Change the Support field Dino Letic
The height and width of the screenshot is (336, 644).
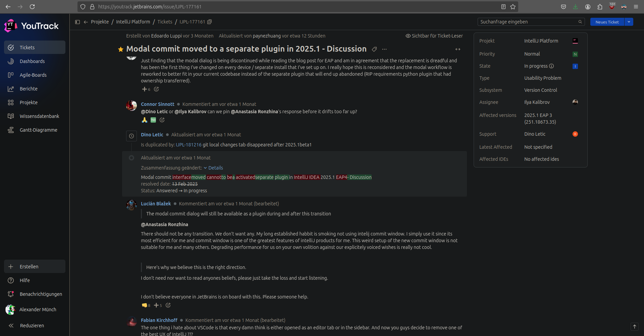point(535,134)
